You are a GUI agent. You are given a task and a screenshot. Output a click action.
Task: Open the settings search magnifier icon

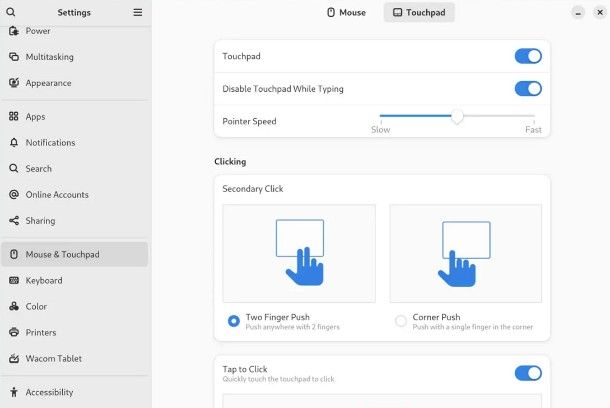(11, 12)
